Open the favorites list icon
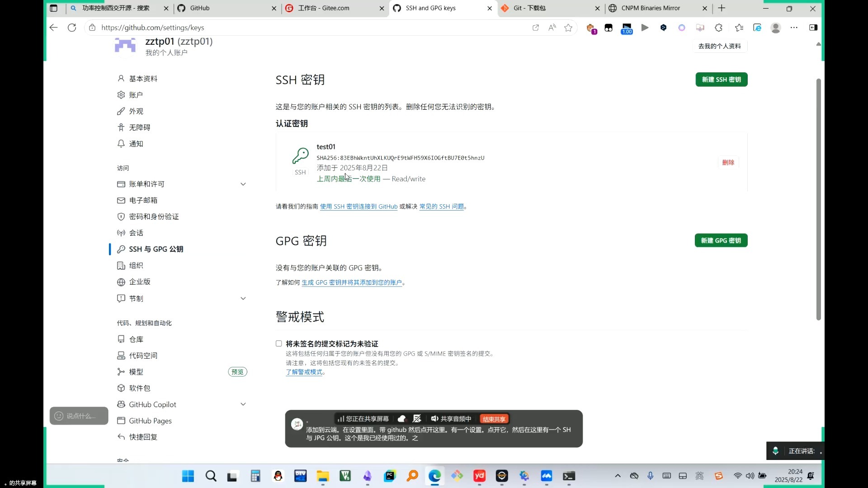 click(x=739, y=28)
